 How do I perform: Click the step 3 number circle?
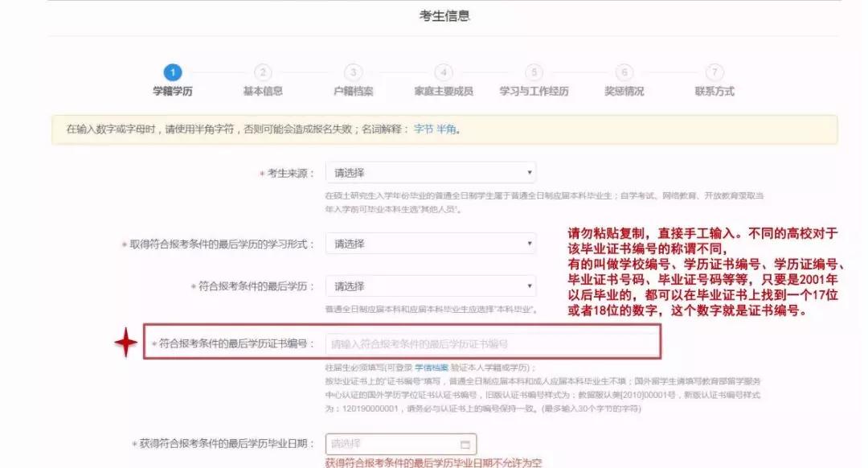click(354, 72)
